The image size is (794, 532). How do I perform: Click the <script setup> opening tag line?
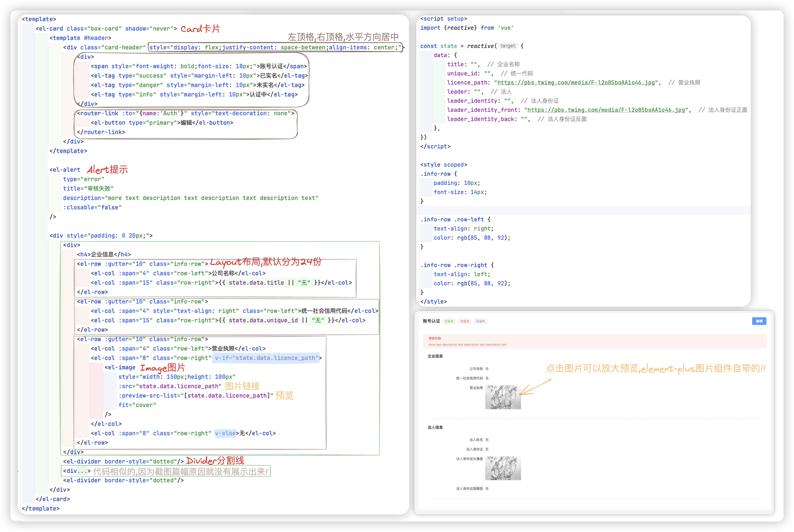[443, 19]
